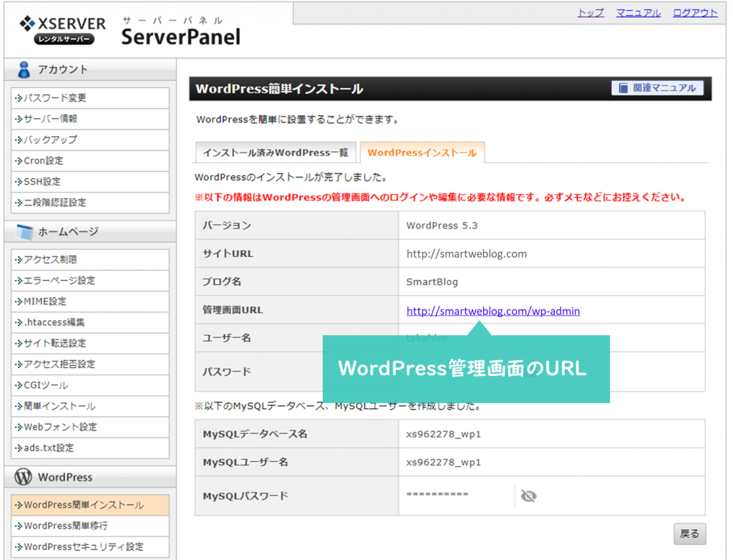
Task: Click the ホームページ section header
Action: tap(90, 231)
